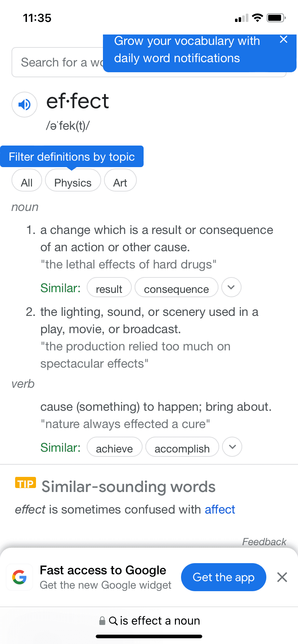The width and height of the screenshot is (298, 644).
Task: Open the Feedback link
Action: click(264, 542)
